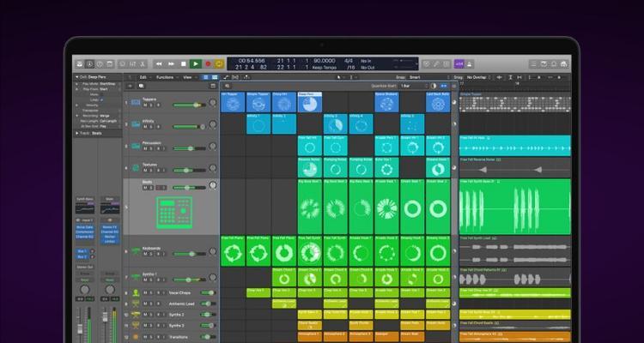
Task: Trigger the Infinity 1 cell
Action: point(258,123)
